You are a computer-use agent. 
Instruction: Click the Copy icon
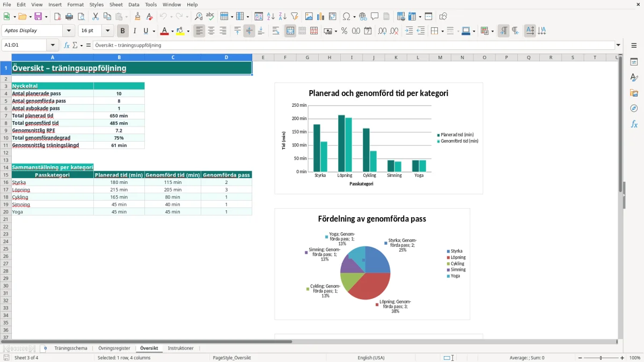[x=107, y=17]
